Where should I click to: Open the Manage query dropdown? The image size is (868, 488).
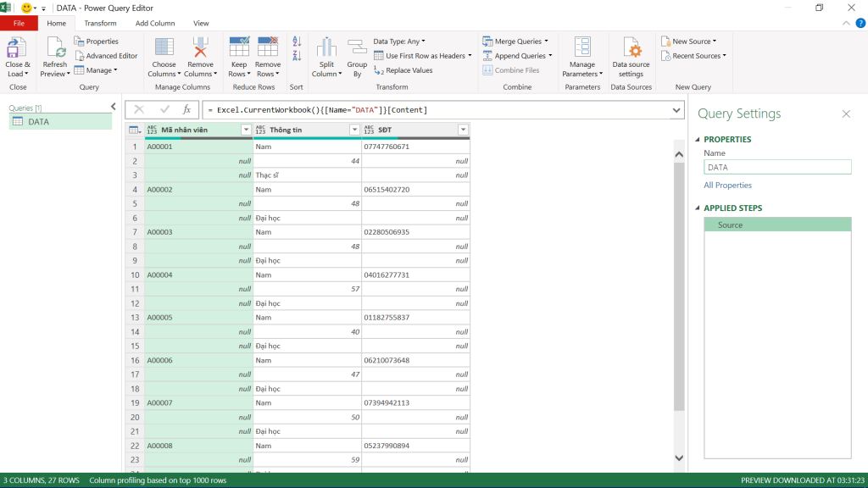96,70
